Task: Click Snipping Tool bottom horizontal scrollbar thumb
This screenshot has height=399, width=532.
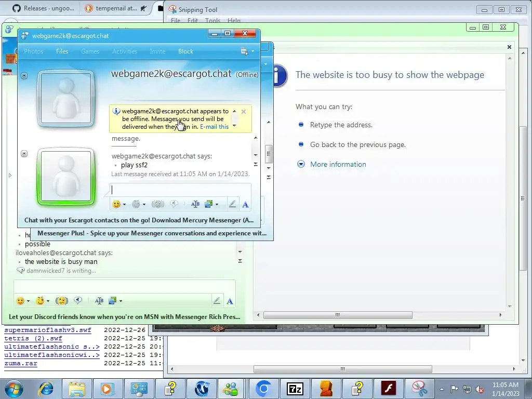Action: (x=343, y=369)
